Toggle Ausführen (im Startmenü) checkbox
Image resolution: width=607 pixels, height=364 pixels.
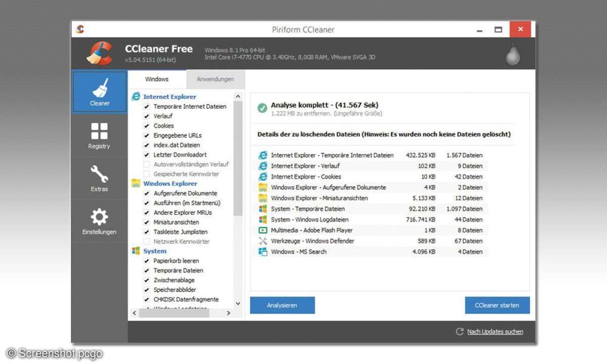coord(147,203)
